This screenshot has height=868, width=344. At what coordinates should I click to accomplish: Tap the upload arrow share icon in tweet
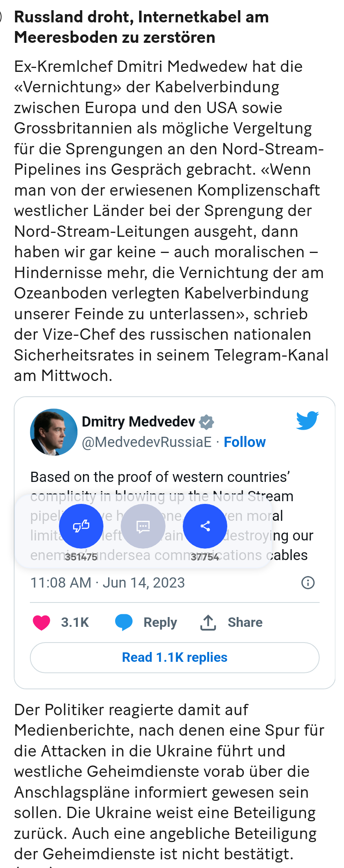click(208, 623)
